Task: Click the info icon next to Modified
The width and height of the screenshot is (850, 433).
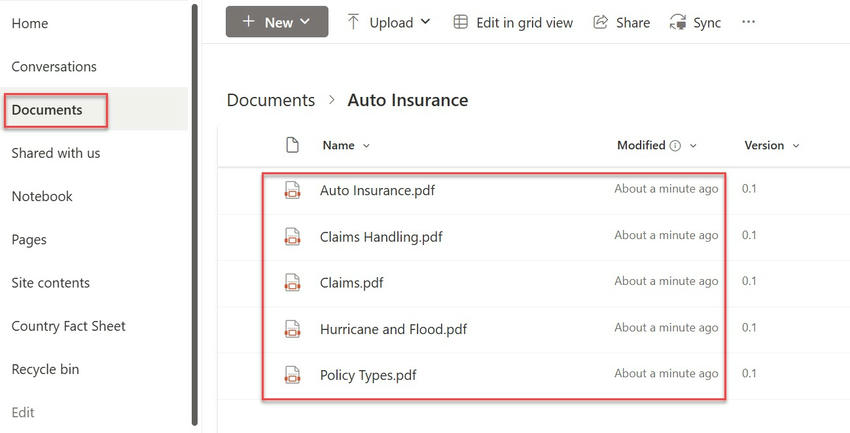Action: coord(675,146)
